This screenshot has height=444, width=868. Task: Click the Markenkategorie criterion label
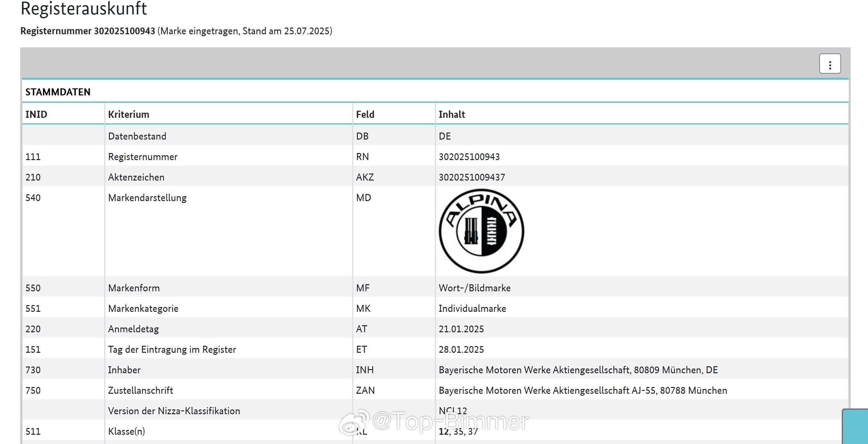point(143,309)
